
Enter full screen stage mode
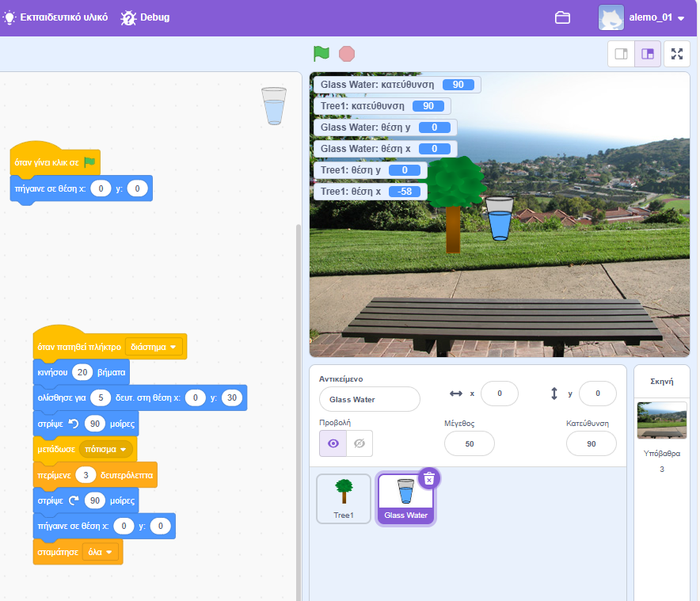(676, 54)
